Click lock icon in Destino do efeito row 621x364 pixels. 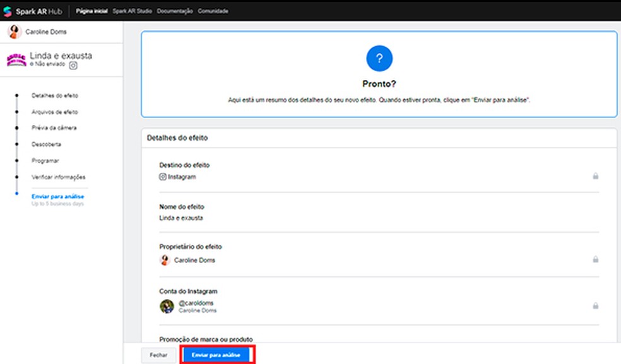pyautogui.click(x=595, y=176)
